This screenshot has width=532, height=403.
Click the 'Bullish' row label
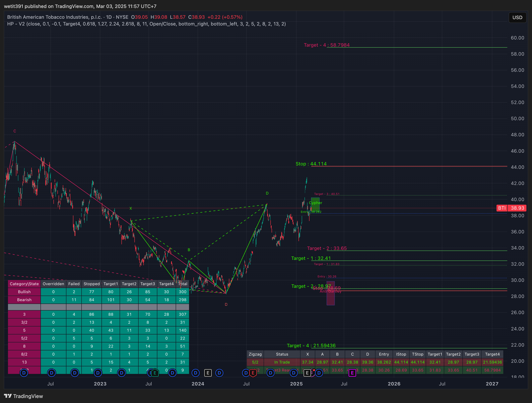pos(24,292)
